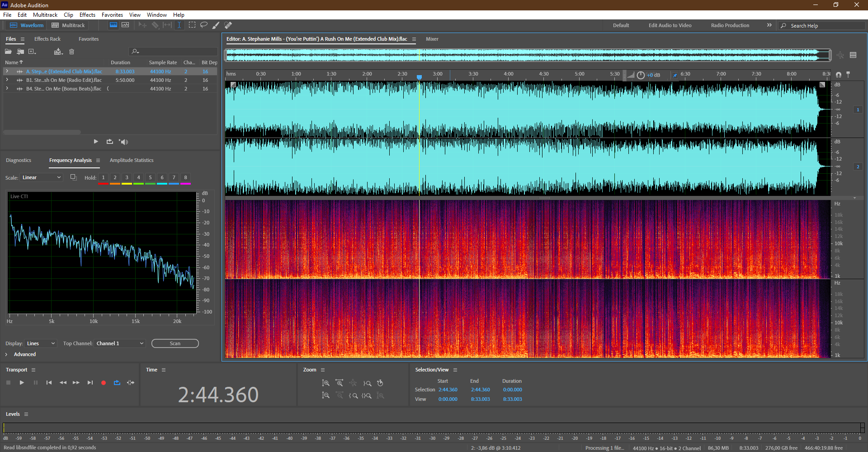Click Hold button 8
The width and height of the screenshot is (868, 452).
click(x=185, y=178)
